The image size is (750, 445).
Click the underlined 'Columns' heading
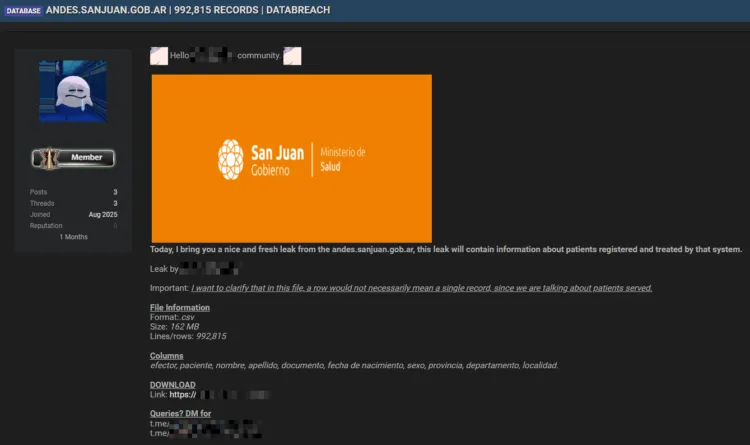click(x=166, y=356)
